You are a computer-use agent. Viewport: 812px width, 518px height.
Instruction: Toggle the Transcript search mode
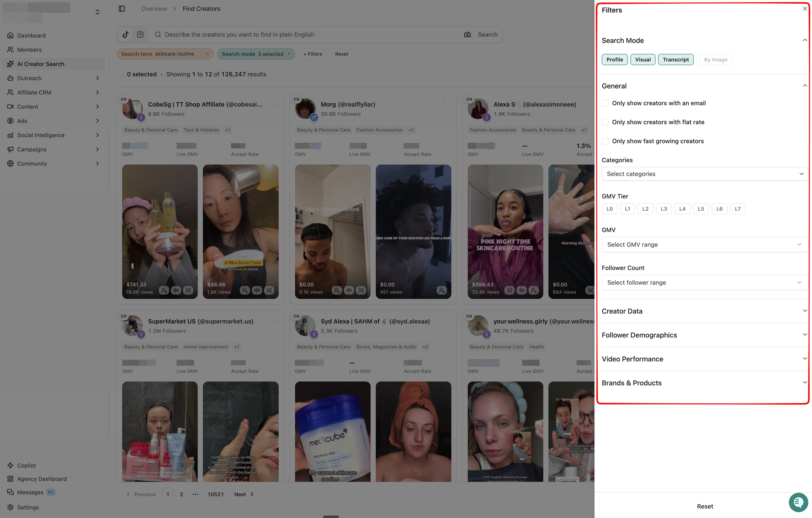[676, 60]
